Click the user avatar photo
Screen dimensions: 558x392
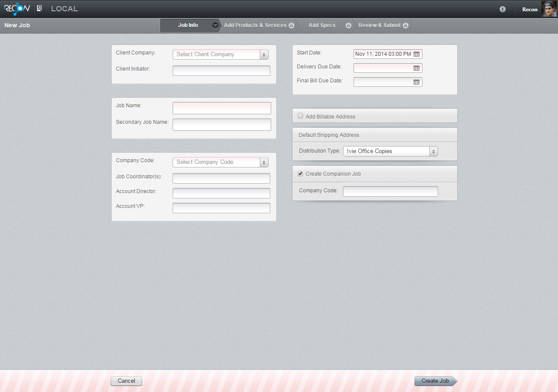(x=549, y=9)
